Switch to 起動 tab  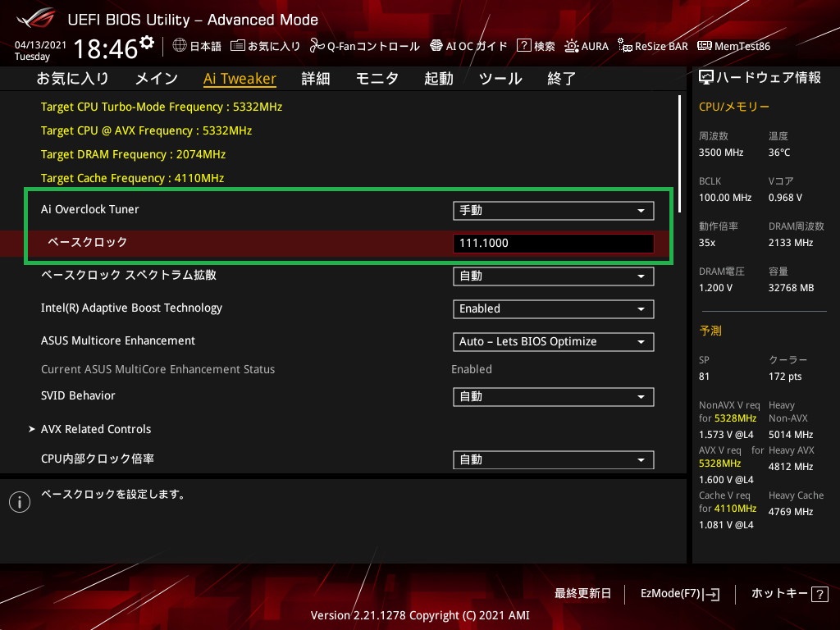pyautogui.click(x=439, y=79)
